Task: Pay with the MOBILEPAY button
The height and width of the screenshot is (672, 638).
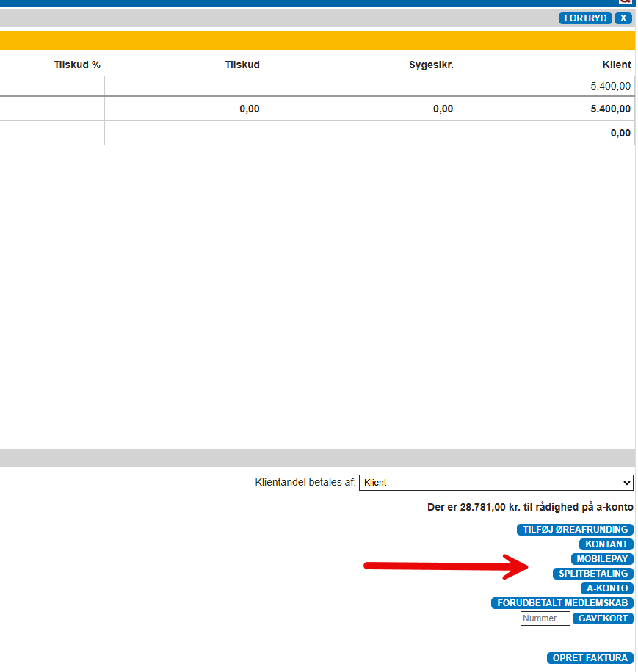Action: coord(602,559)
